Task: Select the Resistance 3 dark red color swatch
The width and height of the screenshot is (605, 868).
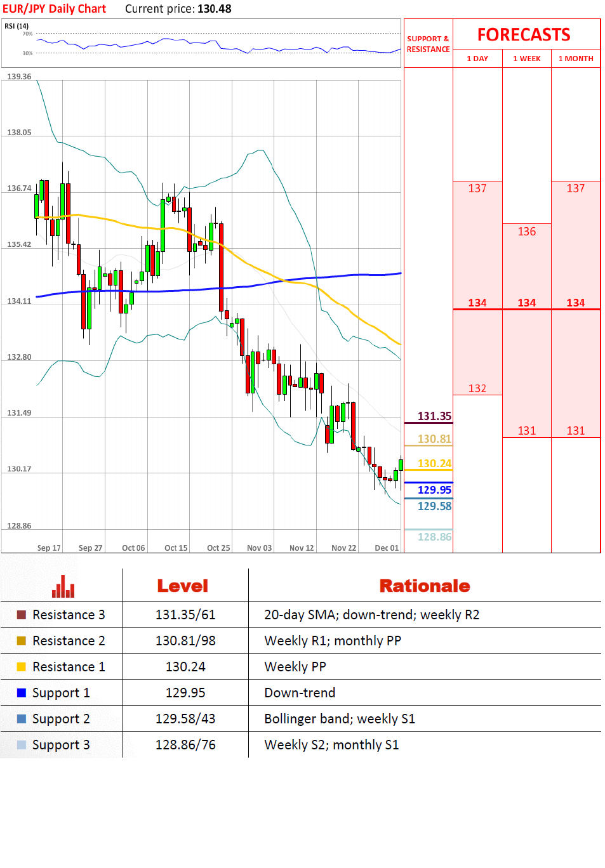Action: 22,615
